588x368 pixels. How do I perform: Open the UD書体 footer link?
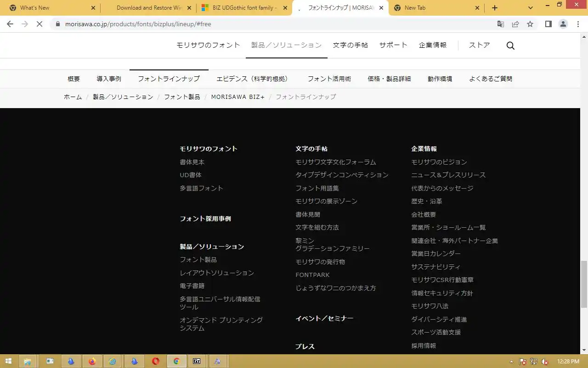pos(191,175)
